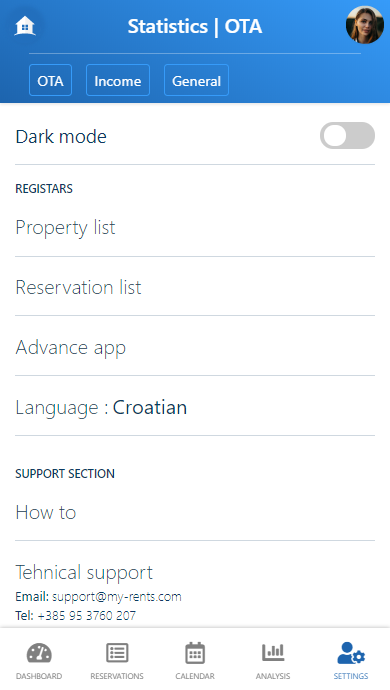Go to the Calendar icon
390x690 pixels.
coord(195,653)
